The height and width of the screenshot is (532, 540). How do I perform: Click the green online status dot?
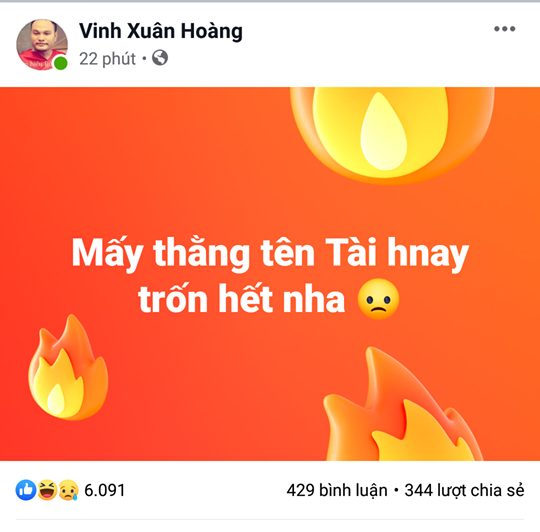pyautogui.click(x=61, y=63)
